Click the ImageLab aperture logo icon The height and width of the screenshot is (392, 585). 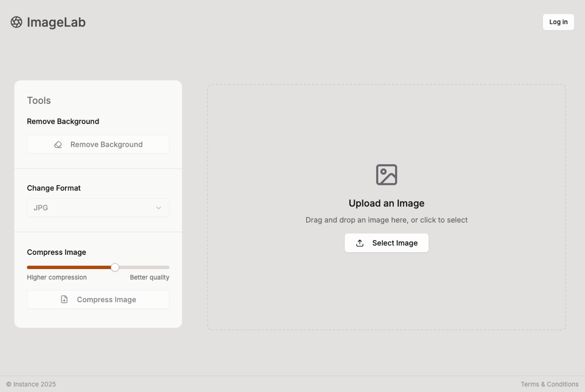click(16, 22)
